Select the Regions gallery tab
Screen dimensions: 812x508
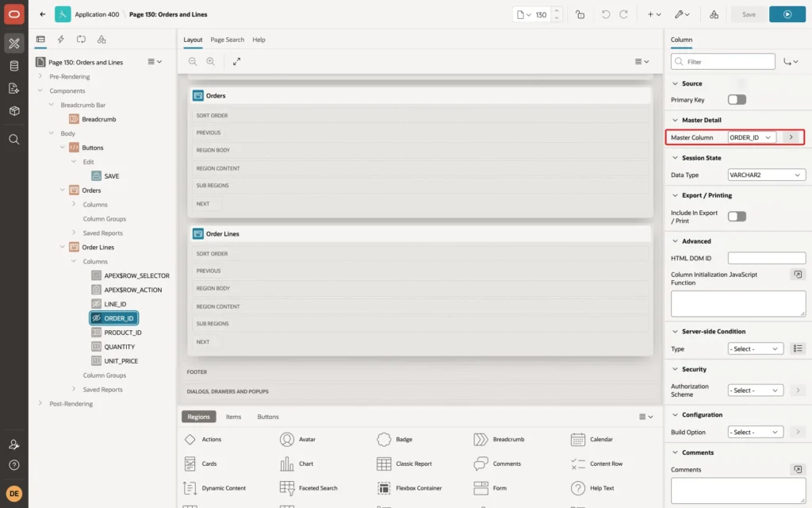(x=198, y=417)
